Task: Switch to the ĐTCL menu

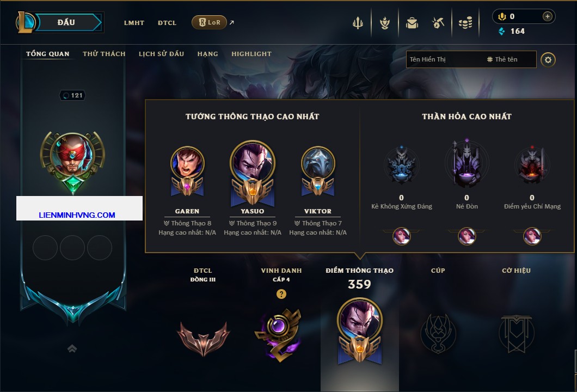Action: (167, 23)
